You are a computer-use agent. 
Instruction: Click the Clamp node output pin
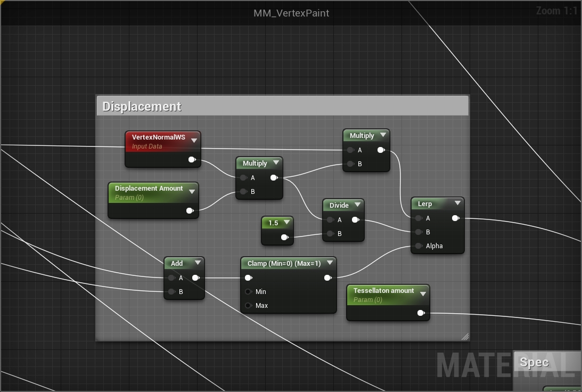328,277
